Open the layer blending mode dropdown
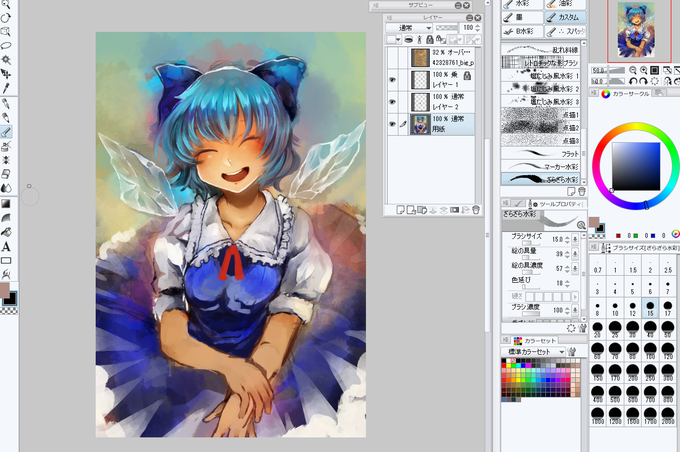680x452 pixels. point(409,28)
